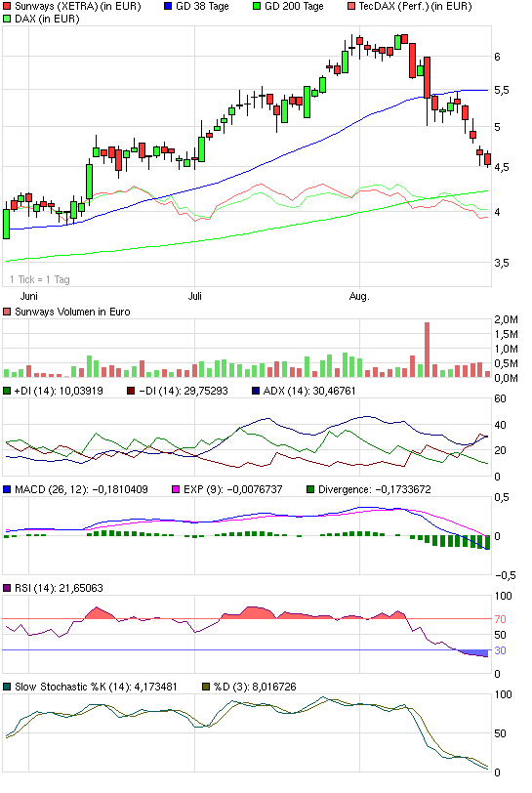
Task: Click the navy ADX (14) legend swatch
Action: pyautogui.click(x=256, y=391)
